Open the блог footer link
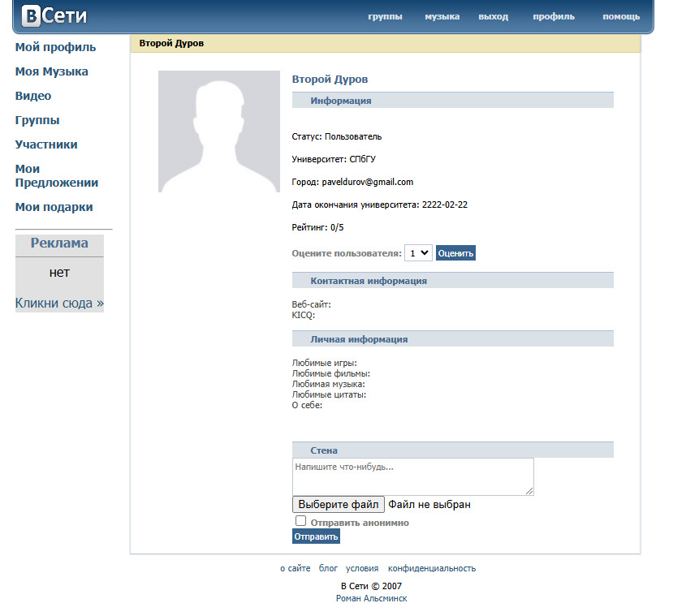 coord(328,568)
